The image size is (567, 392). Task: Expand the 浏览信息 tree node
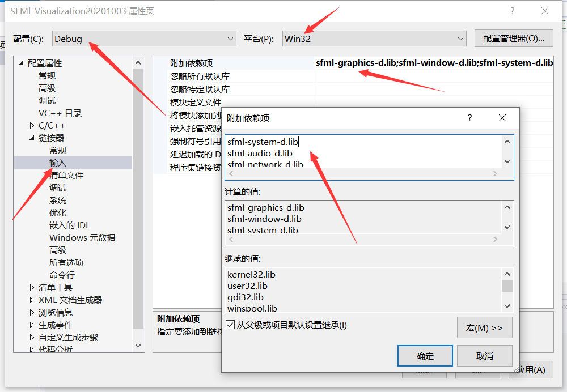point(32,313)
